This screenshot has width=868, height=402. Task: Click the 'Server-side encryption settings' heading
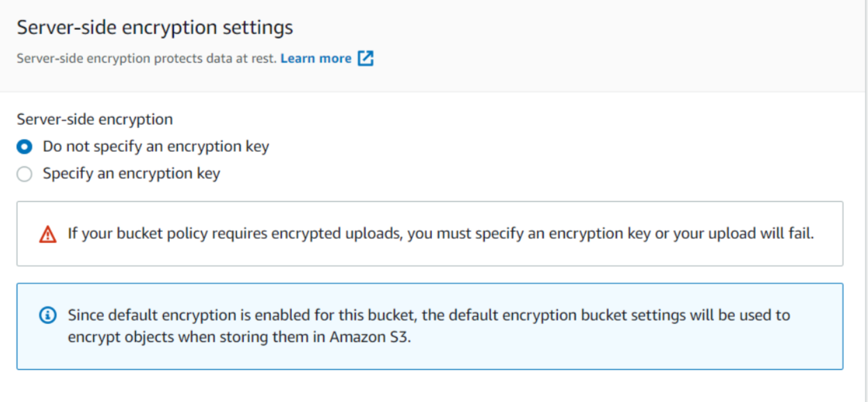tap(155, 28)
